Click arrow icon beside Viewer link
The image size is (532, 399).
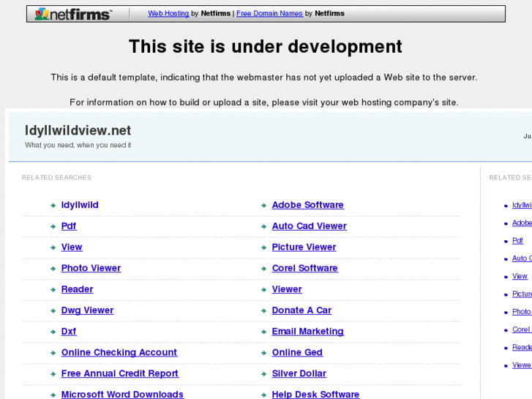263,290
